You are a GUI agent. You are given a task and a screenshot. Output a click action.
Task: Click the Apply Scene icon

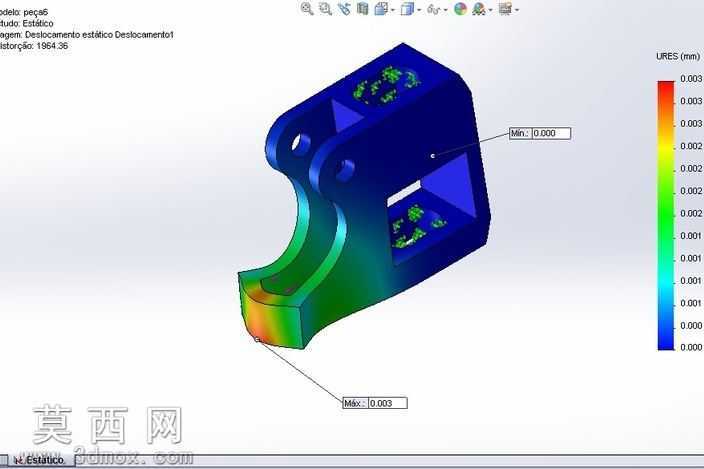(479, 9)
